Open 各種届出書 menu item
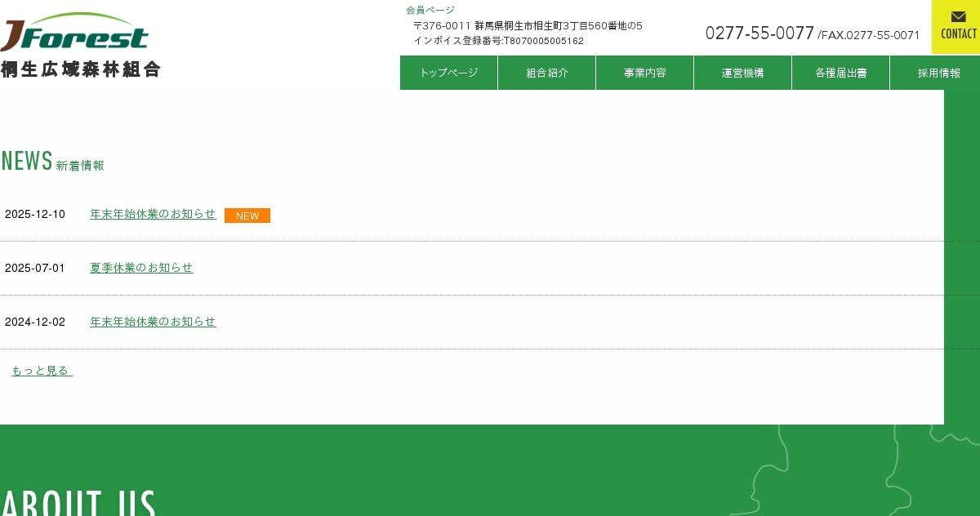The height and width of the screenshot is (516, 980). click(x=841, y=73)
